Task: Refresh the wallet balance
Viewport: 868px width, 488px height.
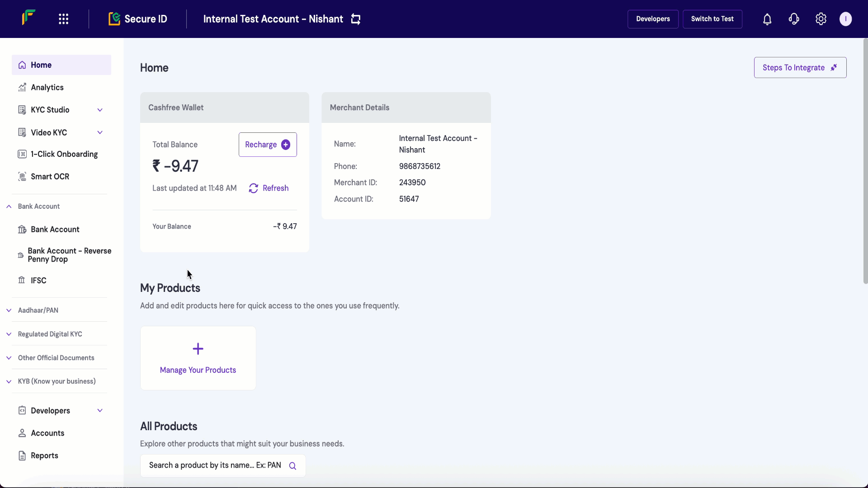Action: tap(269, 188)
